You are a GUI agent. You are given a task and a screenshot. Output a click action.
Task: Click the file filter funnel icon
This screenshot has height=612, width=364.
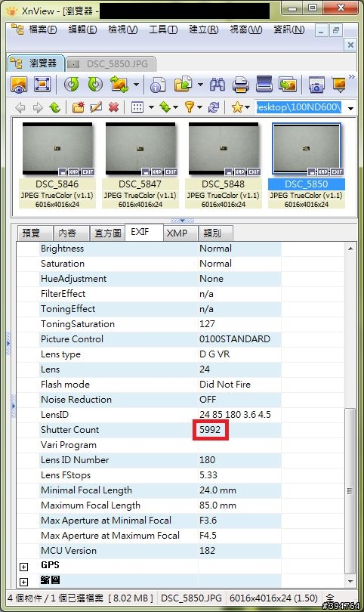click(x=190, y=107)
